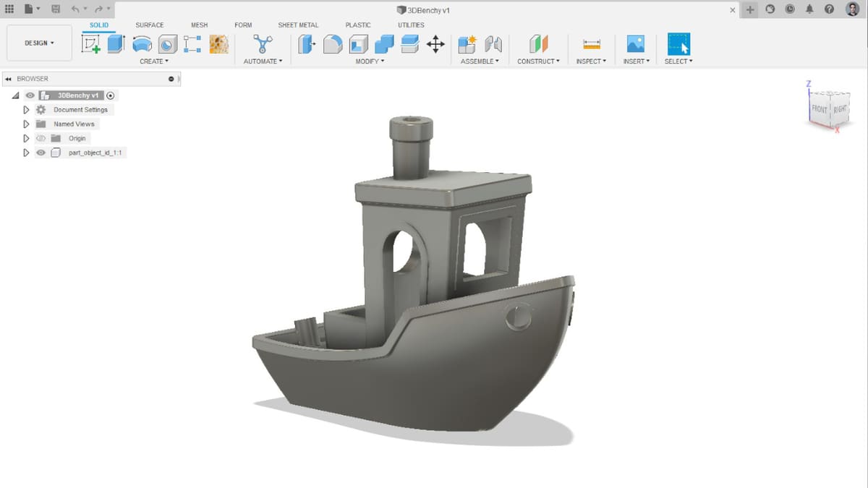Screen dimensions: 868x488
Task: Switch to the SHEET METAL tab
Action: pos(298,25)
